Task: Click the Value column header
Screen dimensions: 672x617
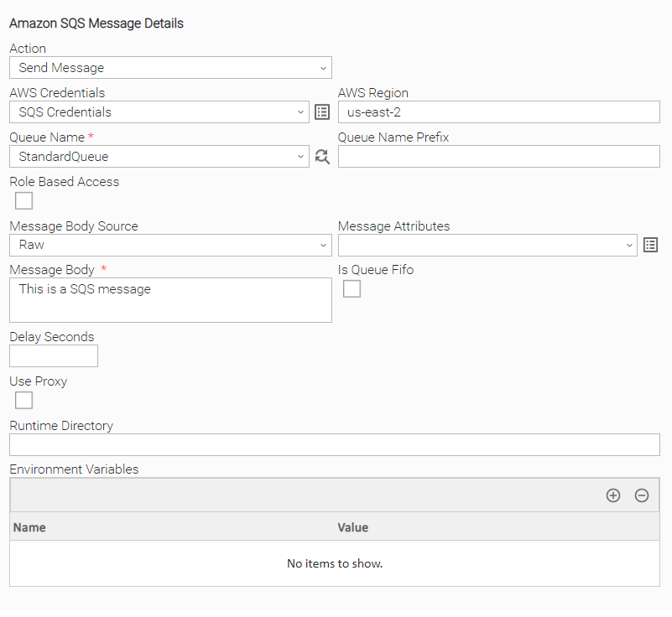Action: [x=352, y=527]
